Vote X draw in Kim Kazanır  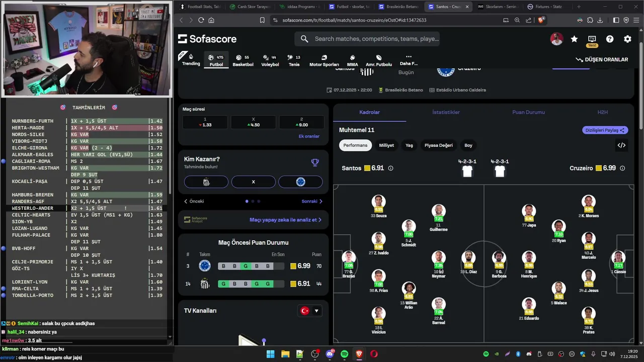pos(254,182)
